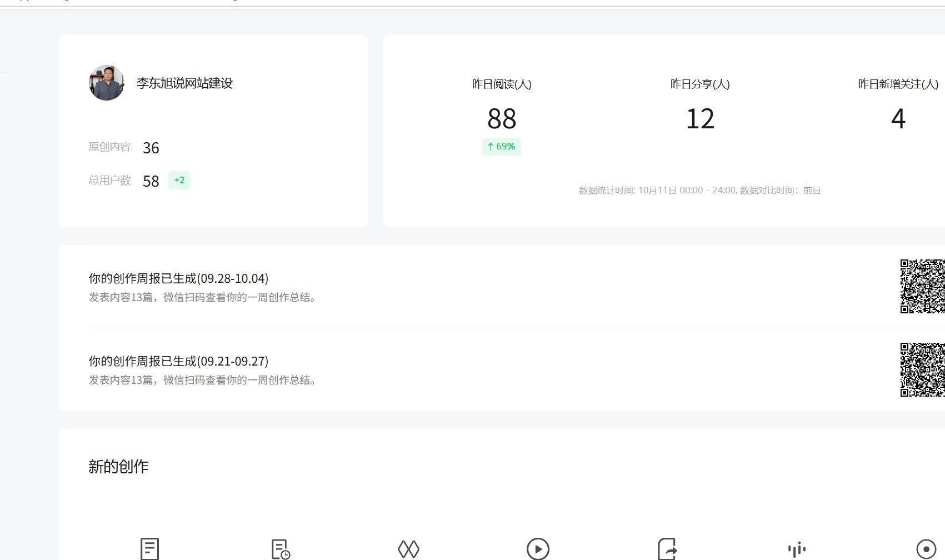Click the 新的创作 heading
The image size is (945, 560).
point(118,467)
